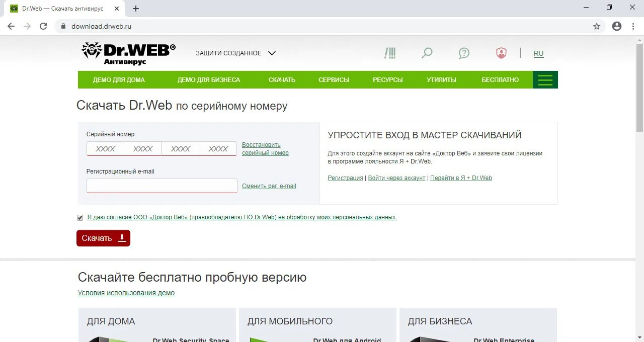
Task: Open the 'Демо для бизнеса' menu item
Action: [x=209, y=80]
